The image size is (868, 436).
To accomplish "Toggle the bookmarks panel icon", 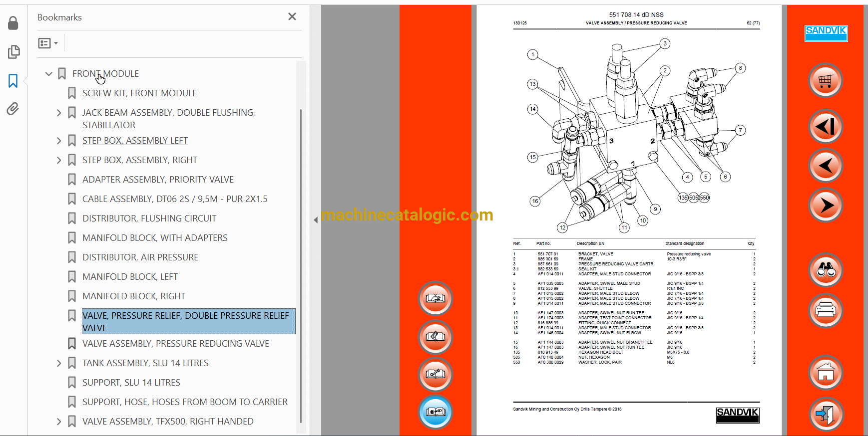I will (13, 81).
